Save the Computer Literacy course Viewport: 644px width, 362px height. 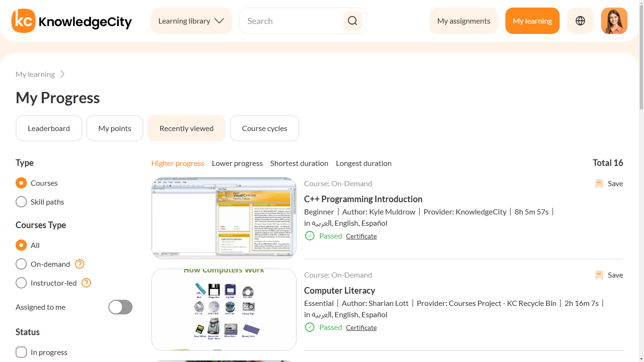click(x=609, y=275)
